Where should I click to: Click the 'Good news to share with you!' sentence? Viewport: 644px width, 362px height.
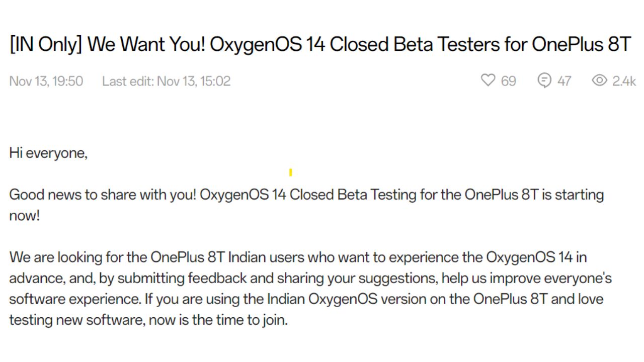[103, 195]
